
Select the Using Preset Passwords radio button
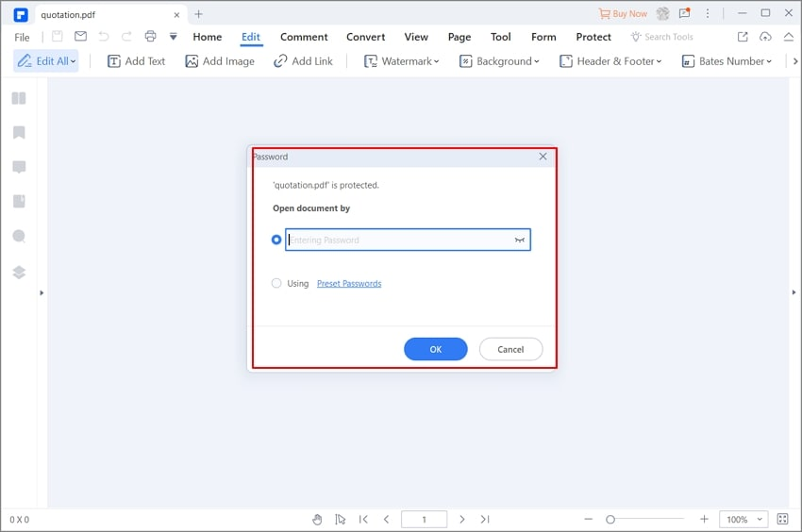[x=276, y=283]
